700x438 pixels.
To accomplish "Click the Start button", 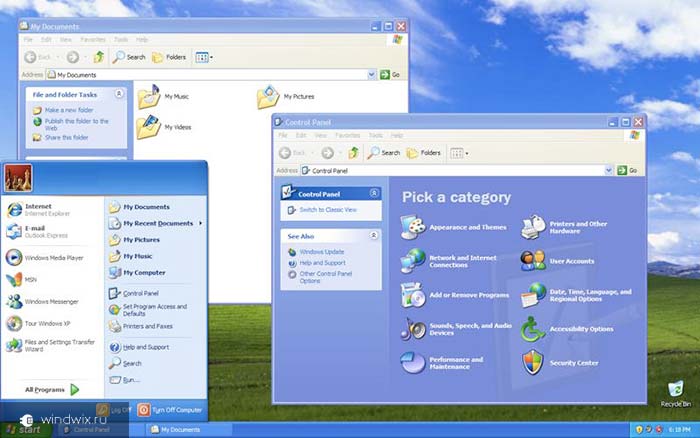I will pyautogui.click(x=25, y=430).
